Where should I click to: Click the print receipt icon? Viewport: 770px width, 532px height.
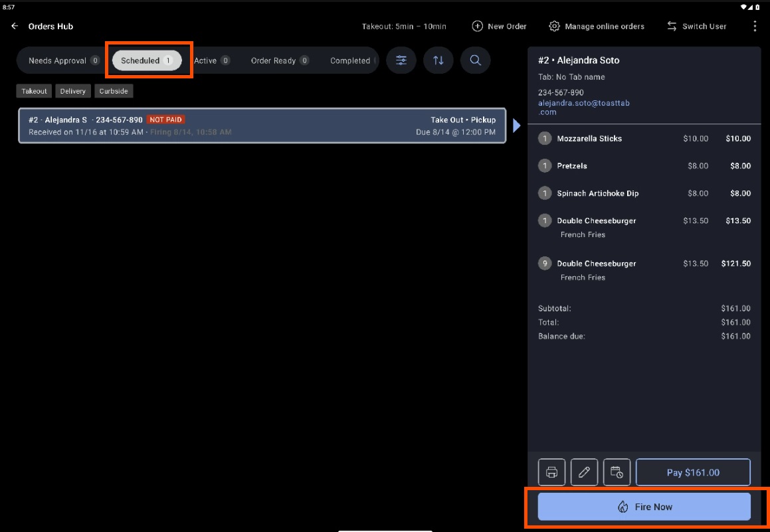[x=551, y=472]
